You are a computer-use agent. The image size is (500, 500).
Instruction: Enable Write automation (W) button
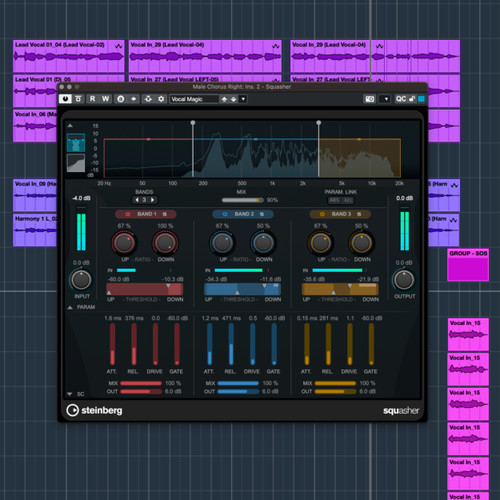point(105,99)
